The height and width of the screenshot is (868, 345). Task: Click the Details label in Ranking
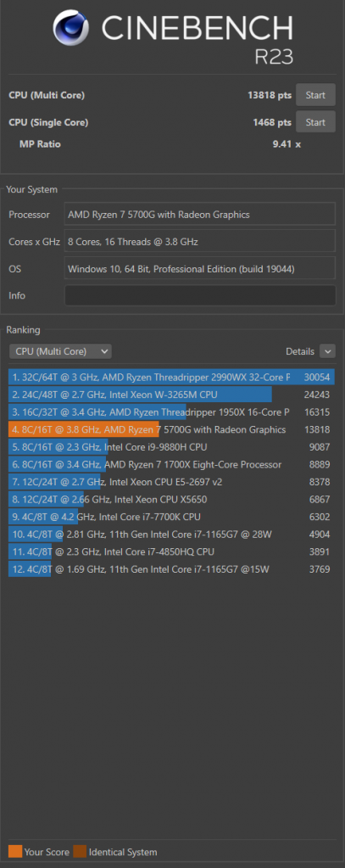tap(300, 351)
